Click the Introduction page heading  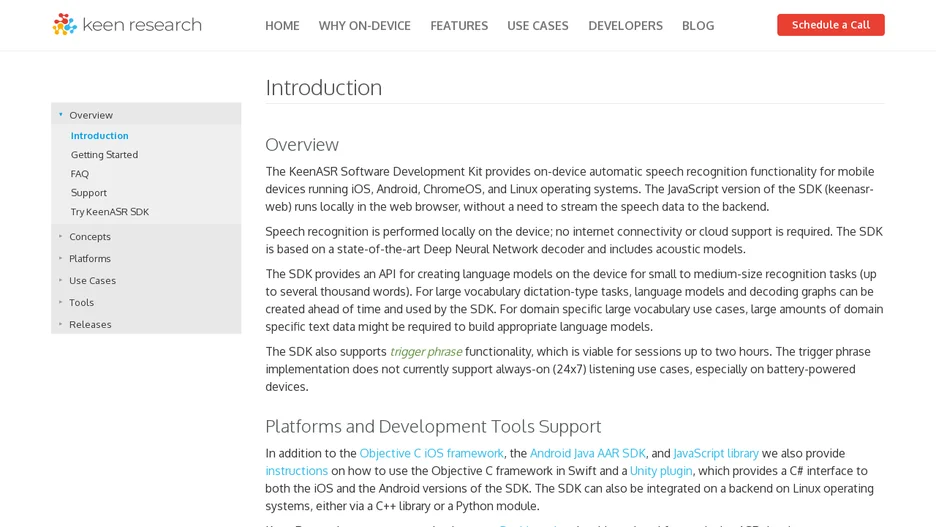[x=324, y=88]
